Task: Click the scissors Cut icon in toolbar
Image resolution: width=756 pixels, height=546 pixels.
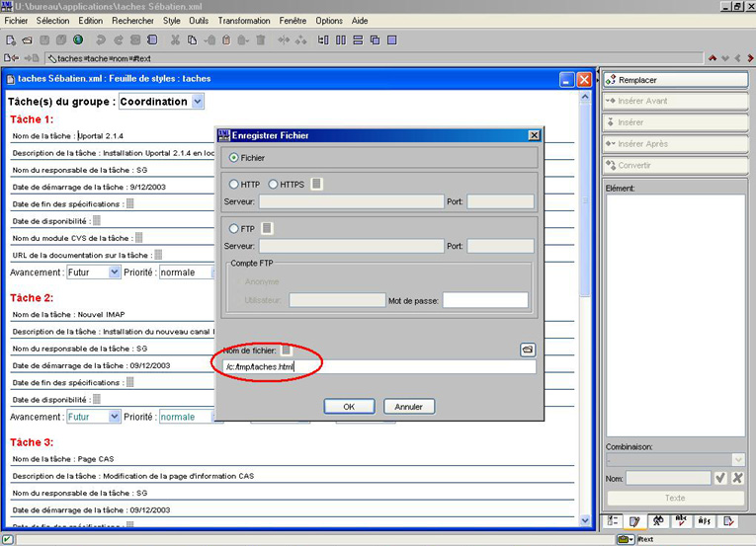Action: pos(176,40)
